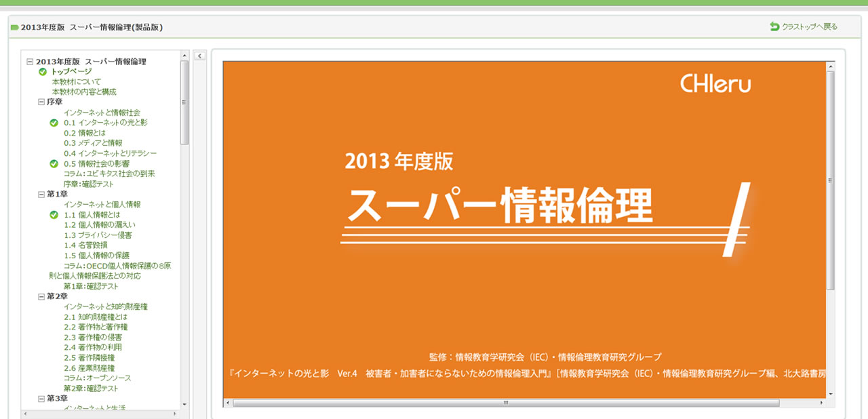The height and width of the screenshot is (419, 868).
Task: Click the slide viewer scroll-up arrow
Action: (x=831, y=66)
